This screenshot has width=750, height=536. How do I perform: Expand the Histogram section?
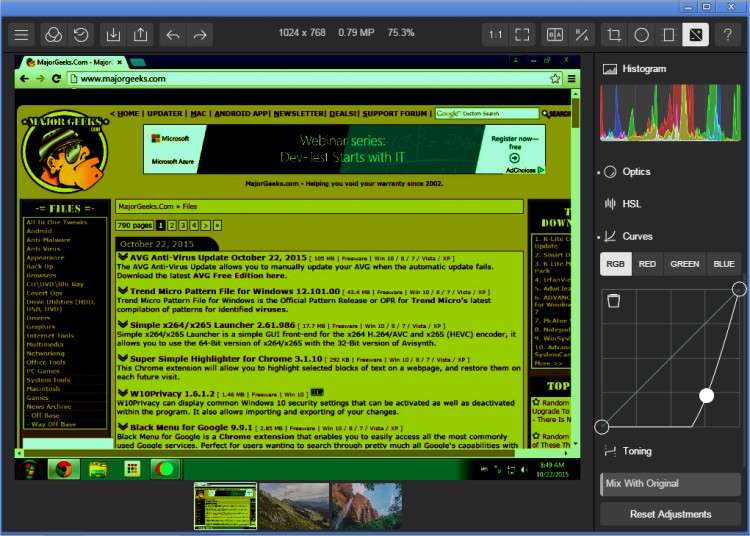(644, 69)
